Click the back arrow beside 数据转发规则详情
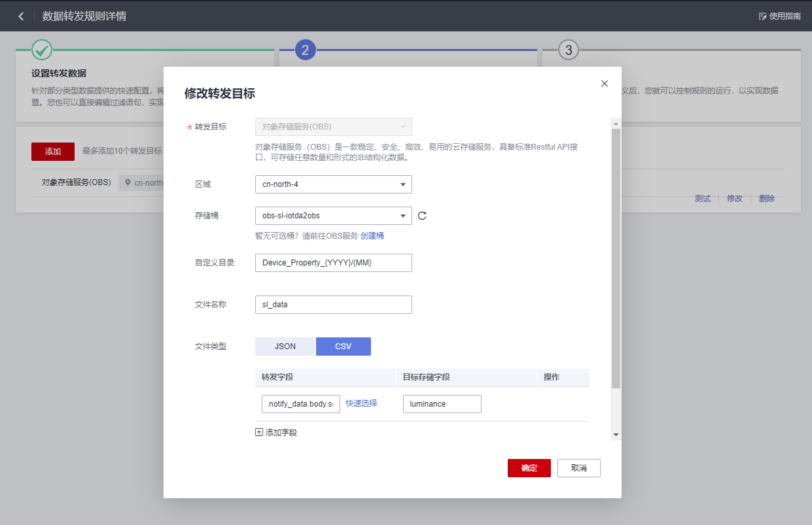This screenshot has height=525, width=812. [x=20, y=16]
